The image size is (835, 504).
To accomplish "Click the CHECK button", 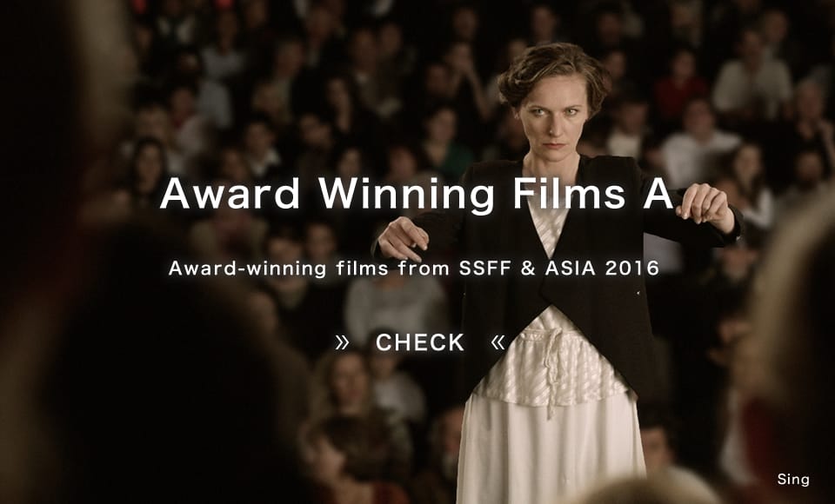I will (x=419, y=342).
